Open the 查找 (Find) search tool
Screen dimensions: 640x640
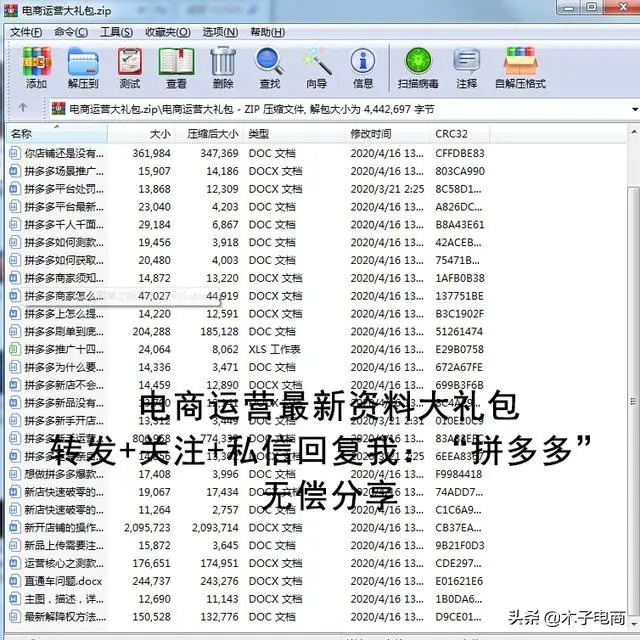pos(269,68)
